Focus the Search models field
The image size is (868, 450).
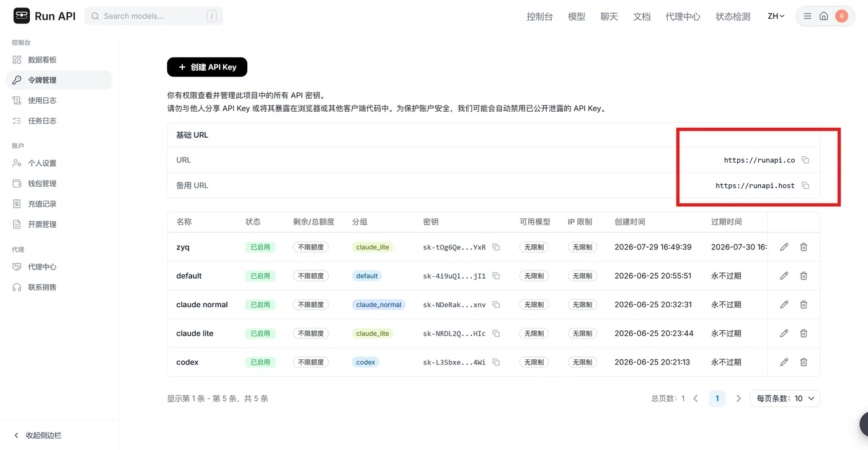click(x=154, y=16)
